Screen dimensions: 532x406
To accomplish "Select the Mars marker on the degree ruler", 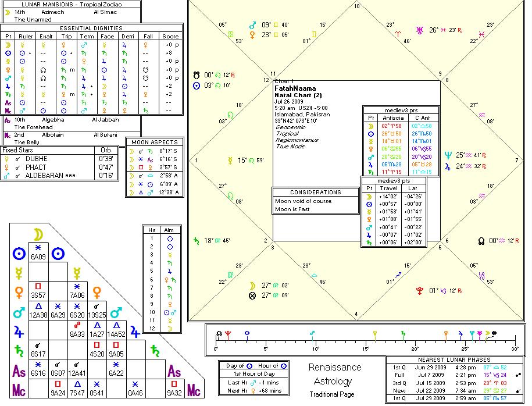I will pyautogui.click(x=312, y=334).
